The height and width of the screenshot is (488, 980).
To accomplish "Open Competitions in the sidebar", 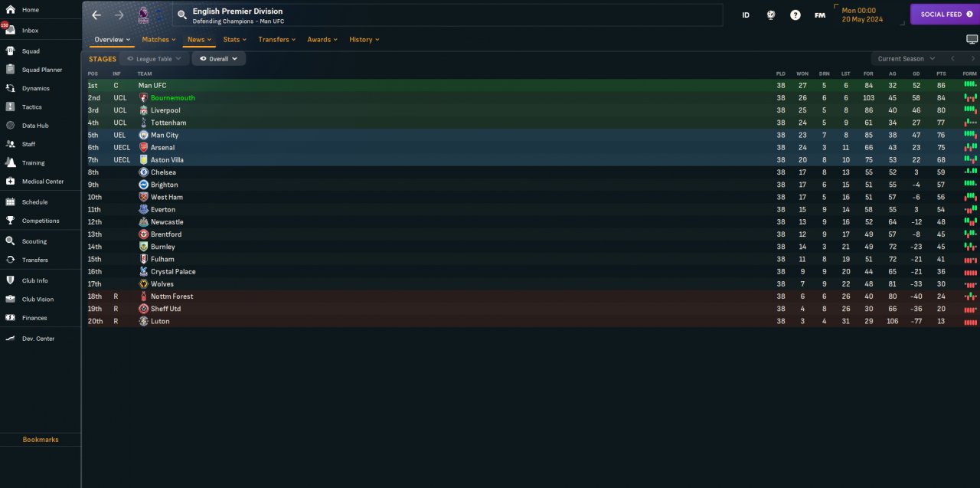I will coord(41,221).
